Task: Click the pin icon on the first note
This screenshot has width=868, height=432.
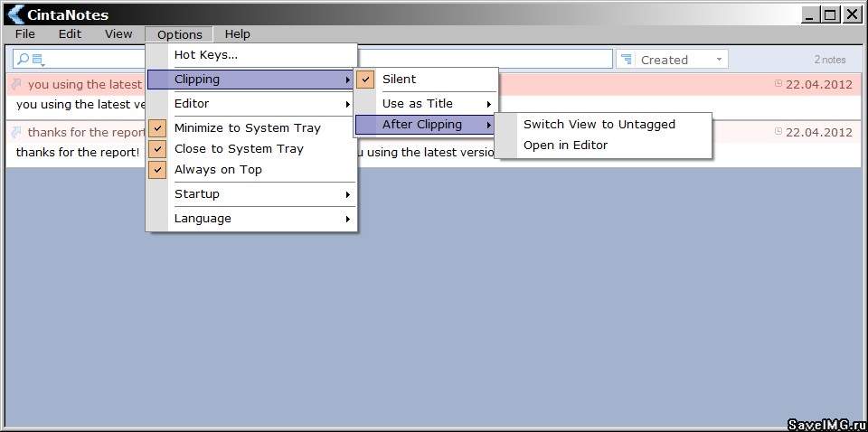Action: click(16, 84)
